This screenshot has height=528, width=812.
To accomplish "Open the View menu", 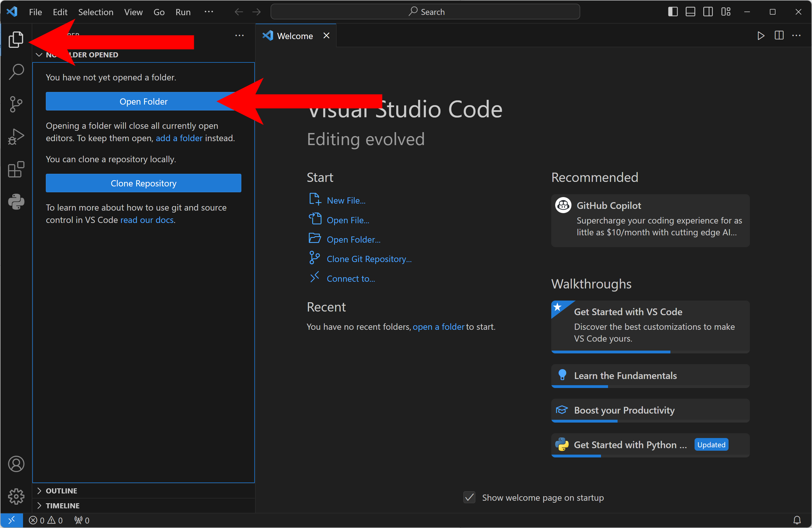I will point(133,12).
